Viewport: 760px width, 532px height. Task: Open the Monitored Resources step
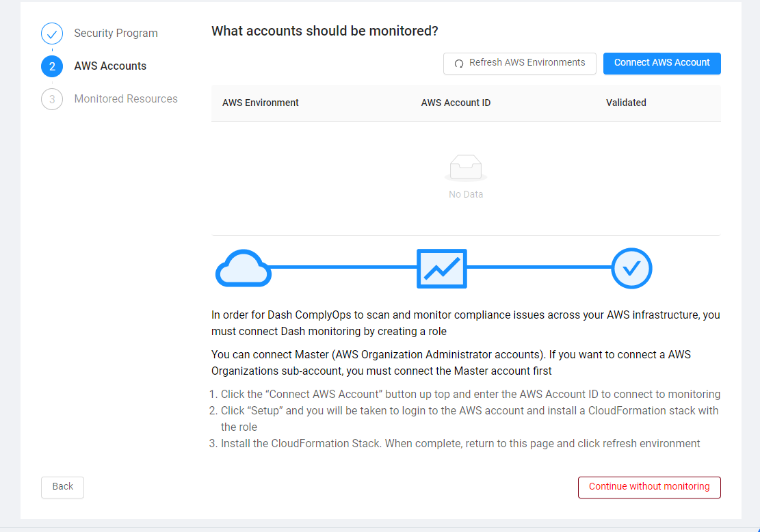(x=126, y=99)
